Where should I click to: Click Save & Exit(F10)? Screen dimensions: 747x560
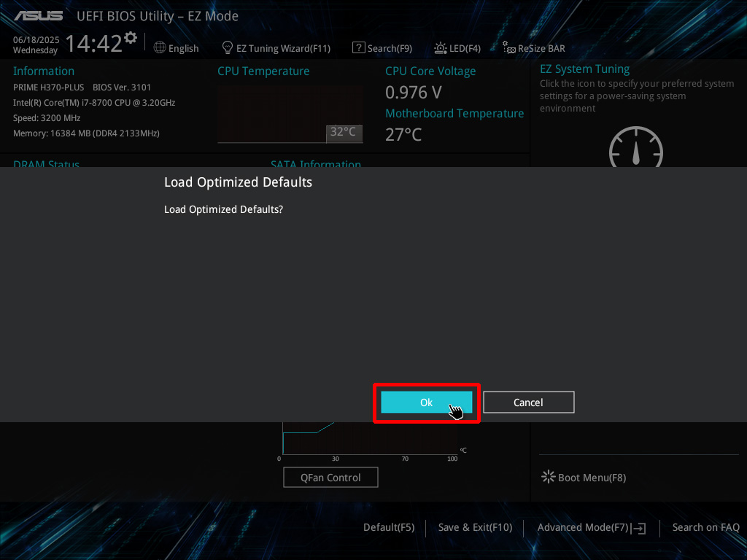(475, 527)
